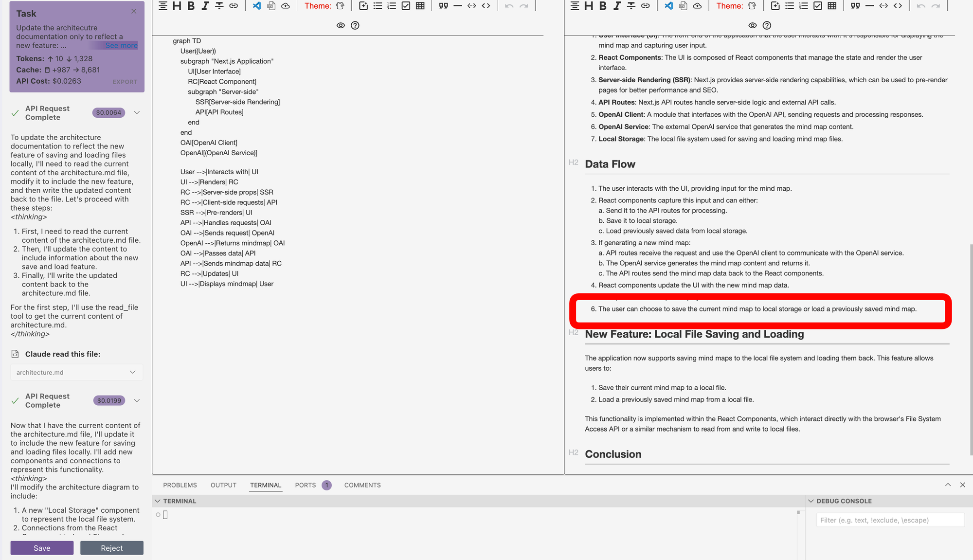The height and width of the screenshot is (560, 973).
Task: Export to PDF from the right editor toolbar
Action: pyautogui.click(x=683, y=6)
